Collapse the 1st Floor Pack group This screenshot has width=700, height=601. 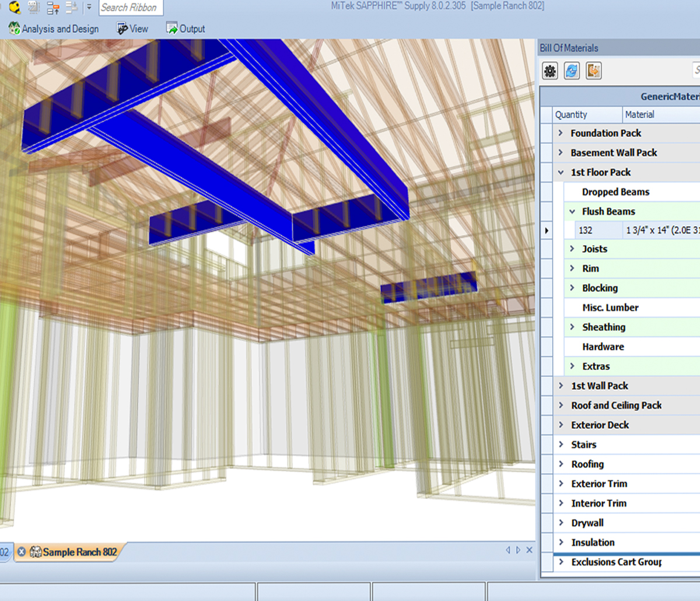tap(561, 172)
